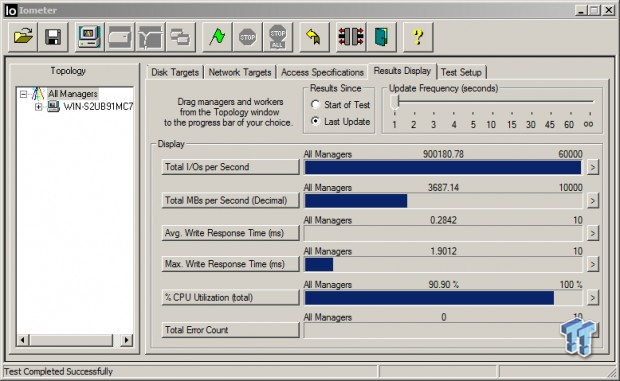The image size is (620, 381).
Task: Open test configuration file icon
Action: click(23, 37)
